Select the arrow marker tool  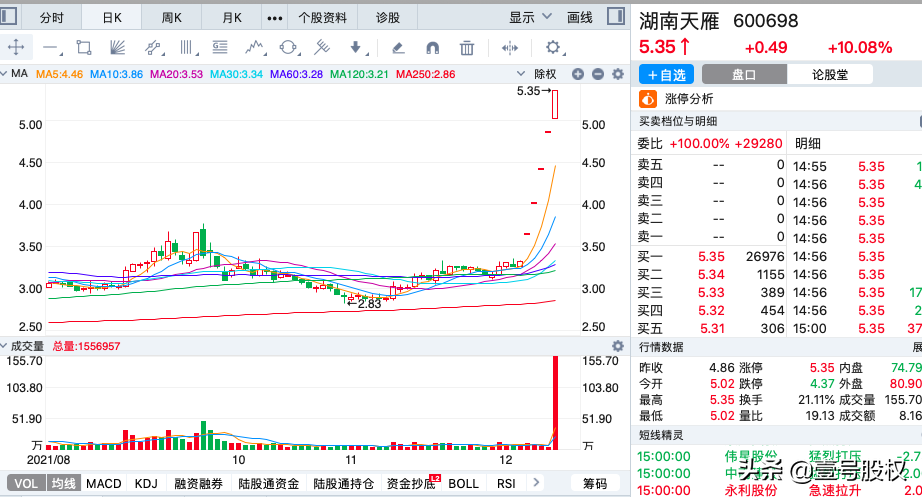coord(356,48)
